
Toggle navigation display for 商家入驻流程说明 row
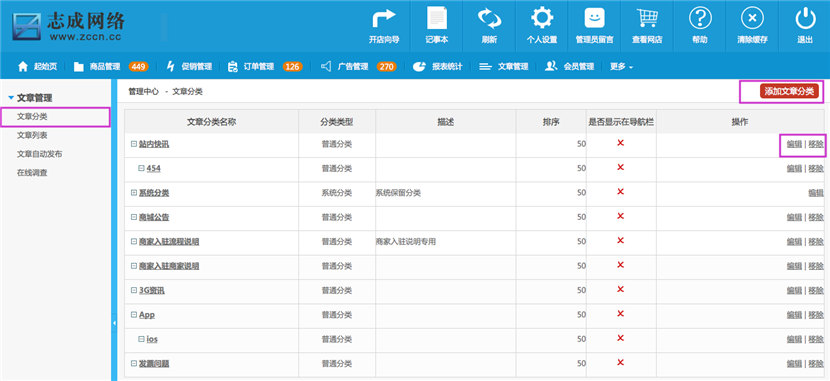(x=620, y=240)
